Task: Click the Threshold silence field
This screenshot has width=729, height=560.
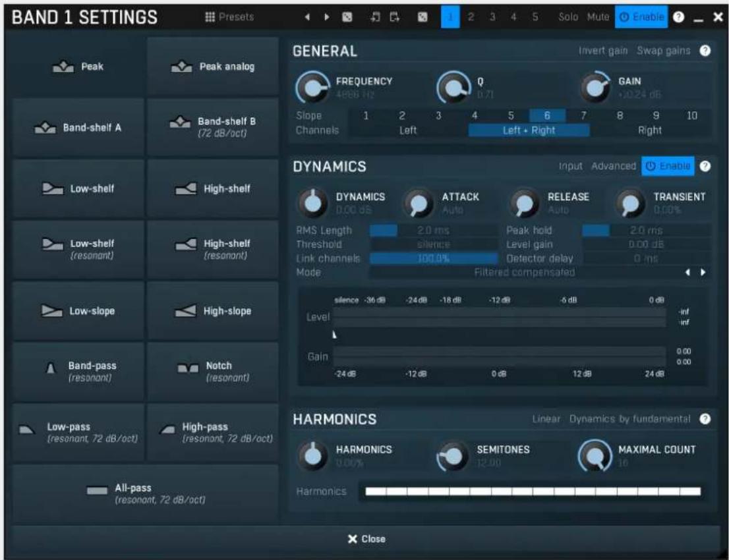Action: point(433,244)
